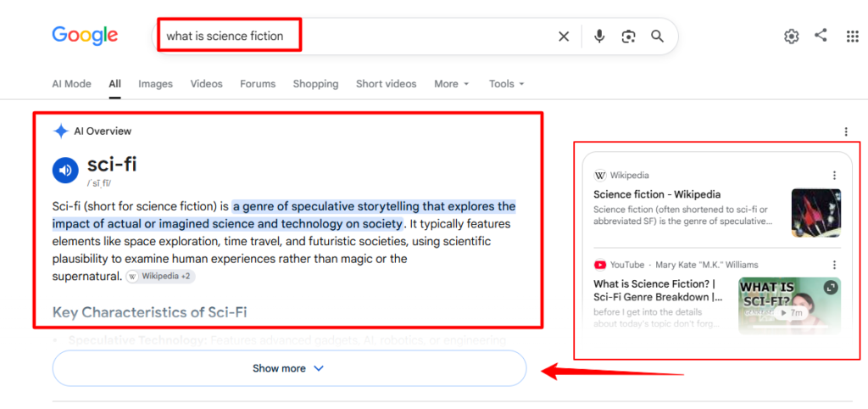Switch to Short videos tab
This screenshot has width=868, height=409.
[386, 84]
